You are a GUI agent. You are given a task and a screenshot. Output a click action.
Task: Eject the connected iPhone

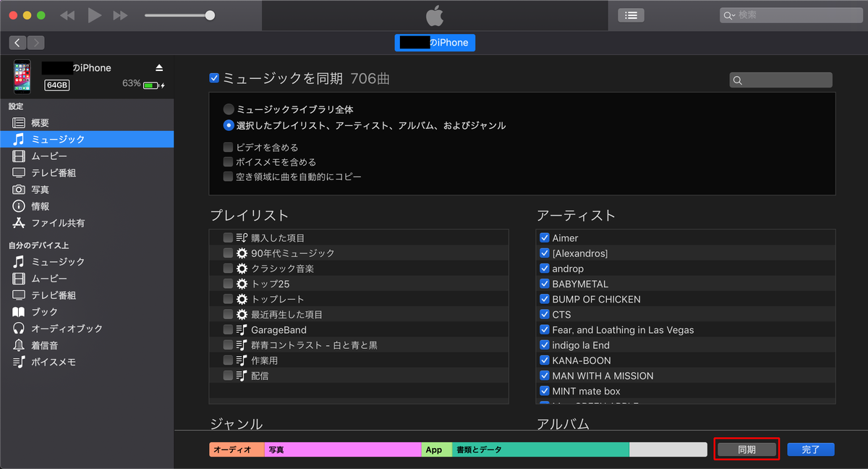tap(158, 67)
